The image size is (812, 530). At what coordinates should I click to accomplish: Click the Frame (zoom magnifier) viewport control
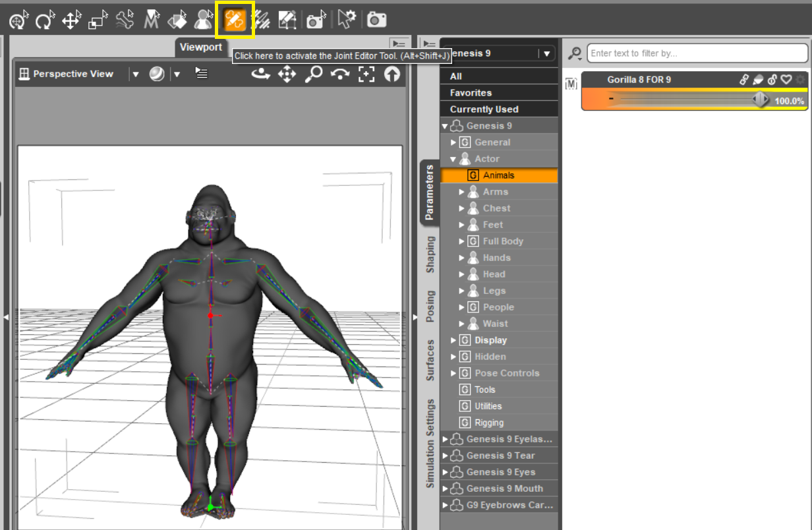(313, 74)
